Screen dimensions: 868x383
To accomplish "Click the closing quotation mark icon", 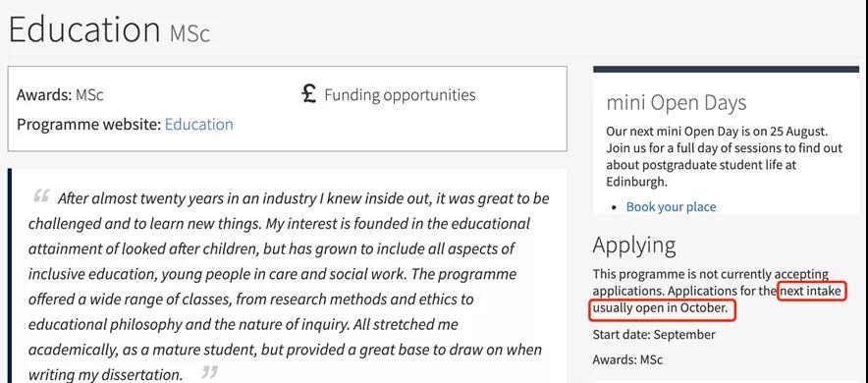I will click(x=209, y=372).
